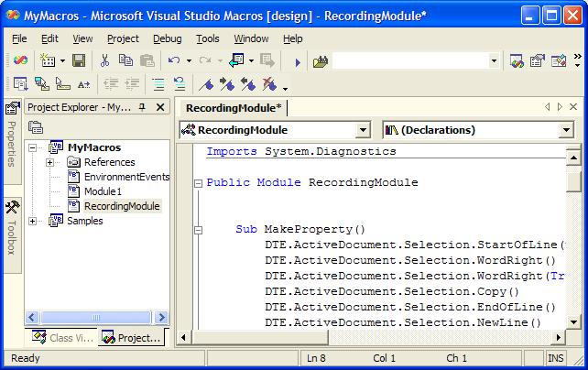Click the Project Explorer scroll left arrow
588x370 pixels.
coord(32,318)
